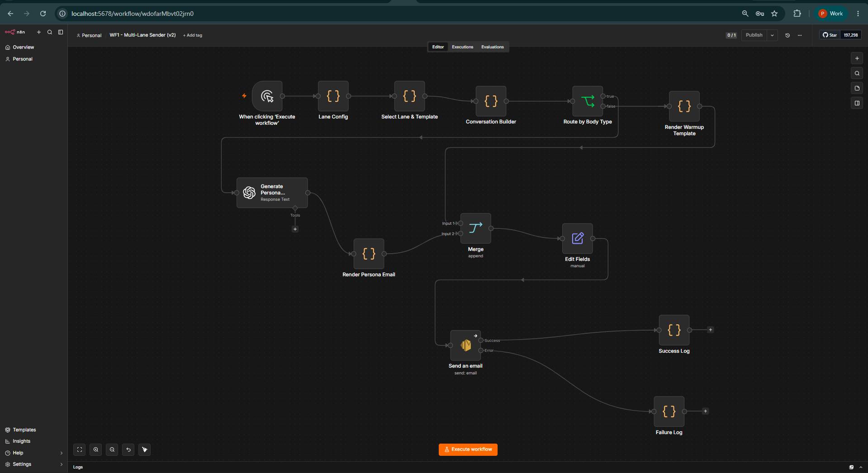Image resolution: width=868 pixels, height=473 pixels.
Task: Open the Logs panel
Action: (x=78, y=467)
